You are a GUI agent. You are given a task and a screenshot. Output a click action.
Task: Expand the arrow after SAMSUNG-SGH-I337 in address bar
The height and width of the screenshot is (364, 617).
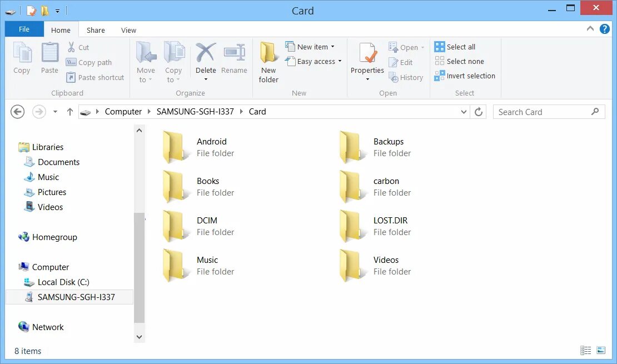(241, 112)
